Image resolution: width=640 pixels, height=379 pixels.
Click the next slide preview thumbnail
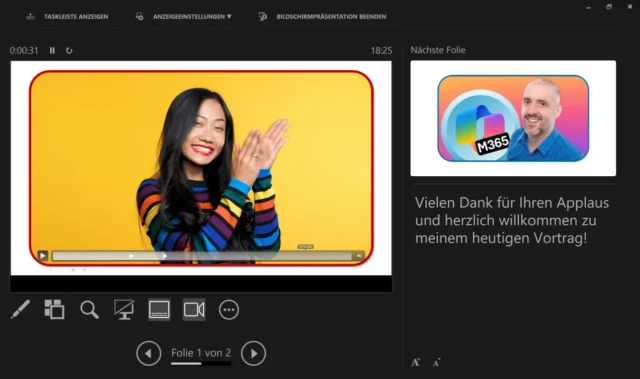pyautogui.click(x=513, y=118)
